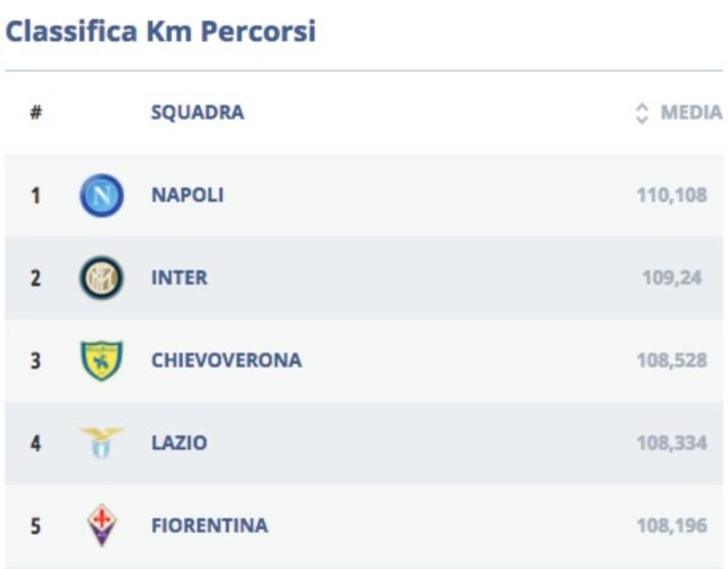Open the LAZIO team link
This screenshot has width=728, height=569.
[x=179, y=443]
